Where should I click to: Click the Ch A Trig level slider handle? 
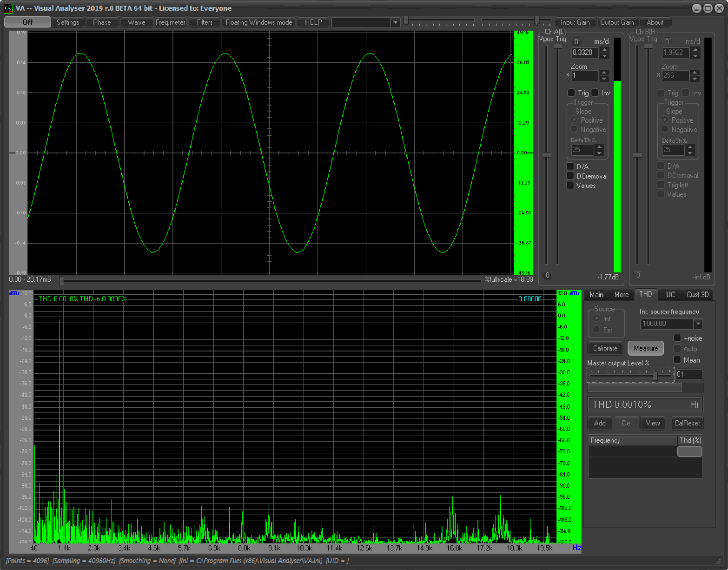tap(558, 46)
